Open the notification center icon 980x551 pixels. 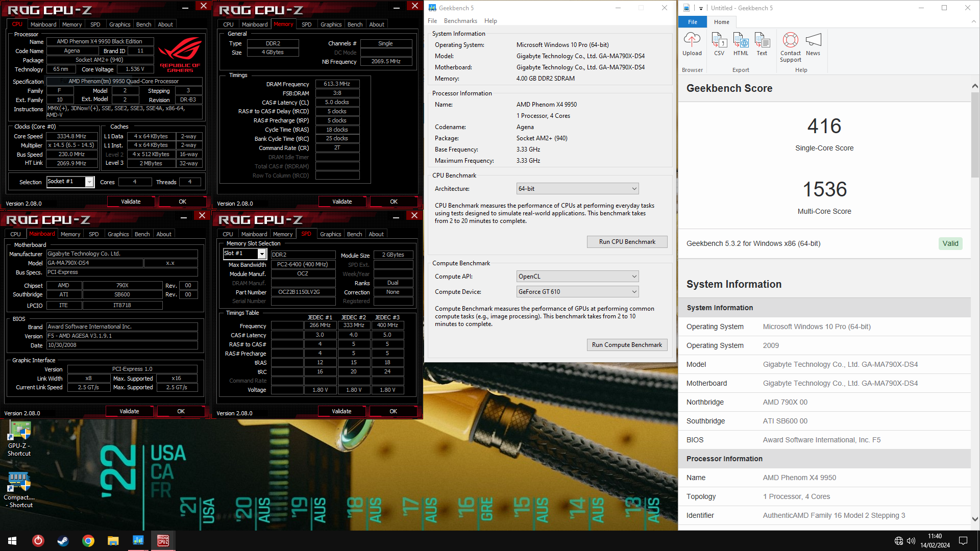click(x=963, y=541)
